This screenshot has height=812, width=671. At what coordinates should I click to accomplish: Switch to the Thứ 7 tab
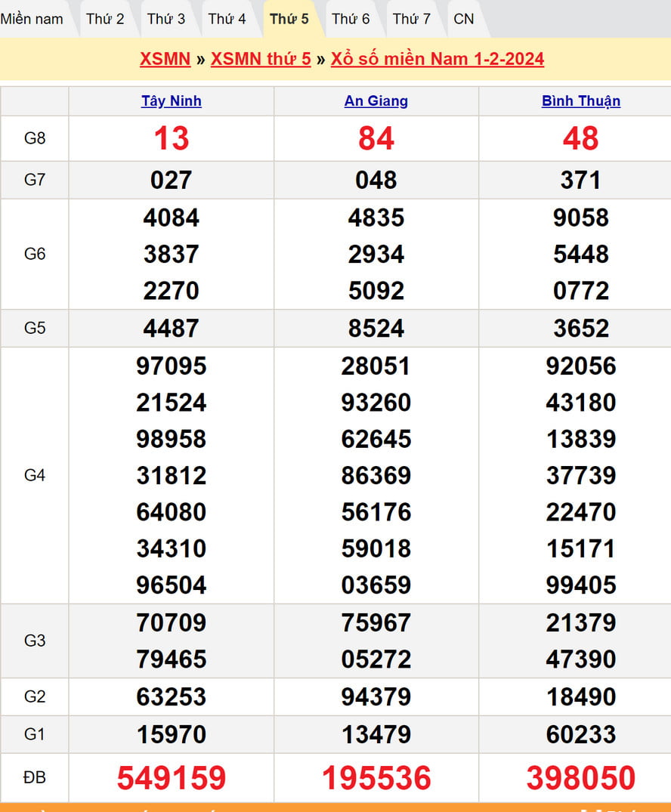click(412, 19)
